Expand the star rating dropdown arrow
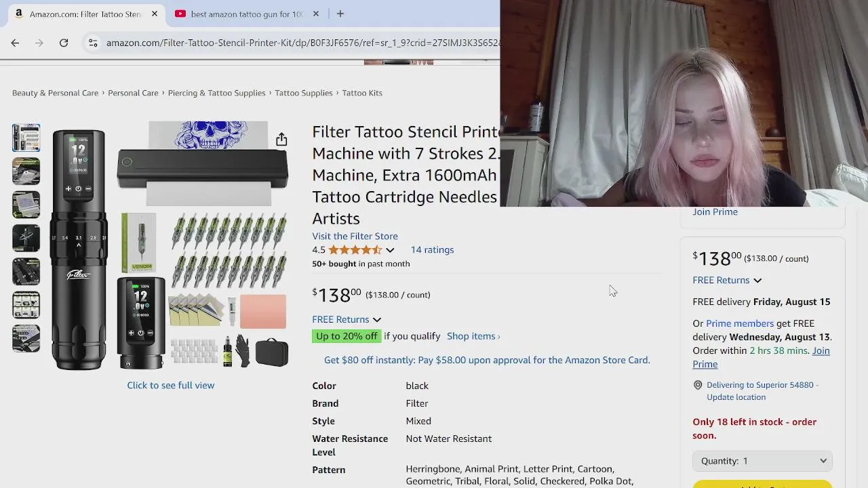This screenshot has height=488, width=868. pyautogui.click(x=390, y=250)
